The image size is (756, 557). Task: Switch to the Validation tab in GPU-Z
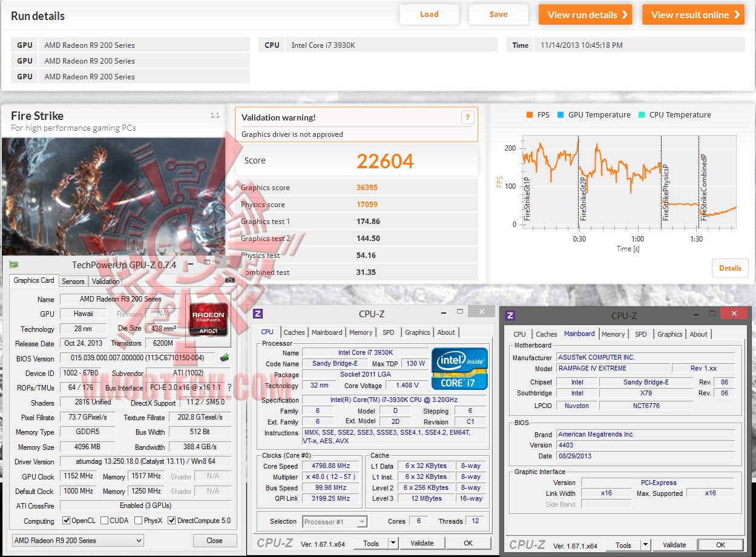click(x=105, y=282)
